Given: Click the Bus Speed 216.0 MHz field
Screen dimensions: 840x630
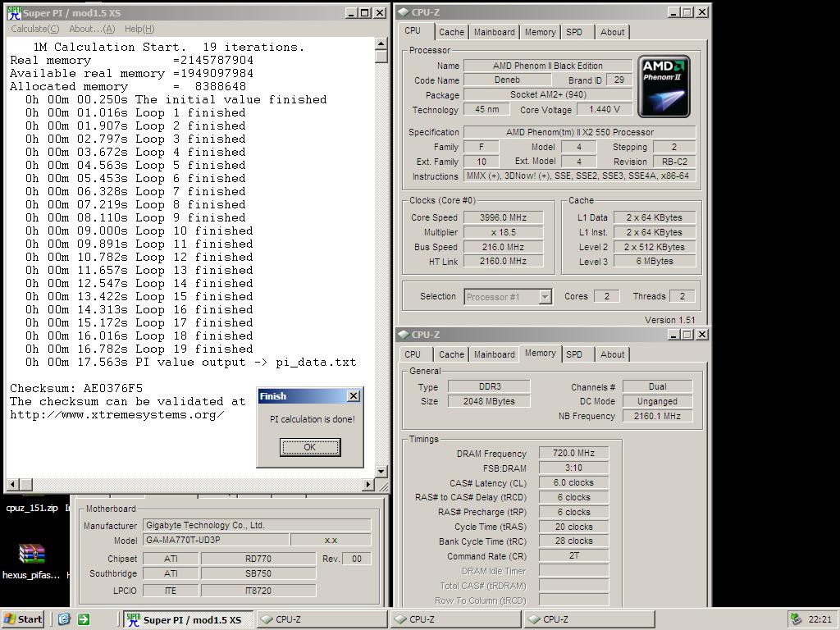Looking at the screenshot, I should (x=503, y=247).
